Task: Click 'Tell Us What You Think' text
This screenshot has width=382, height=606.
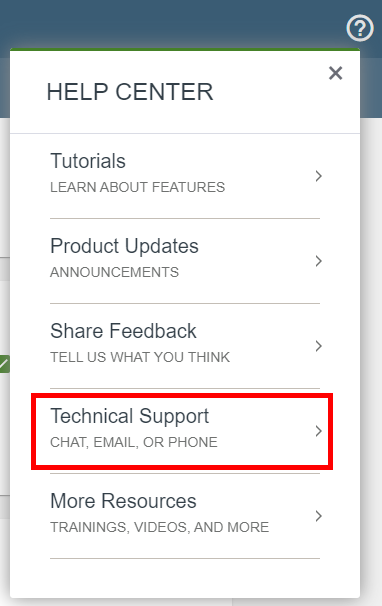Action: (x=140, y=357)
